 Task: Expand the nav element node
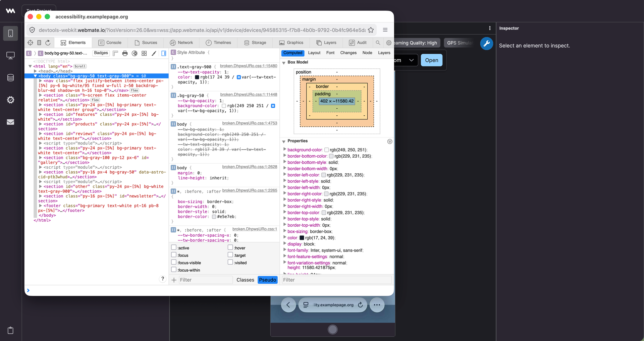coord(40,81)
